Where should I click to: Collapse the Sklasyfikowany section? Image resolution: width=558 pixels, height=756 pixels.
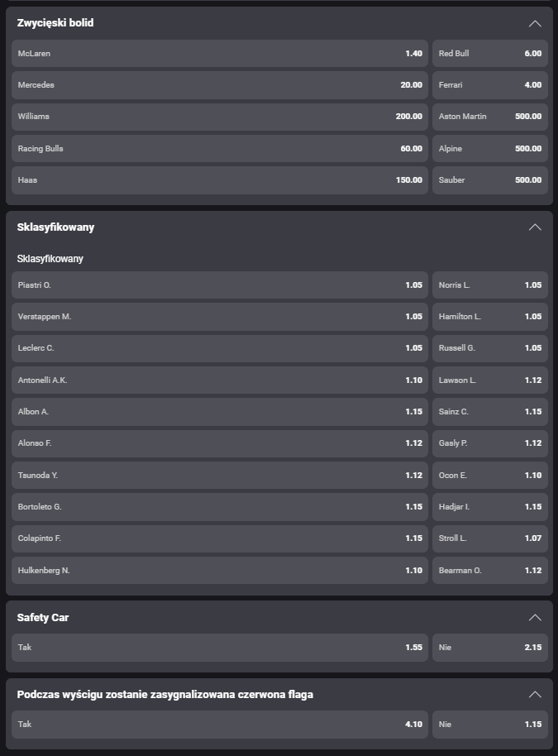click(534, 227)
